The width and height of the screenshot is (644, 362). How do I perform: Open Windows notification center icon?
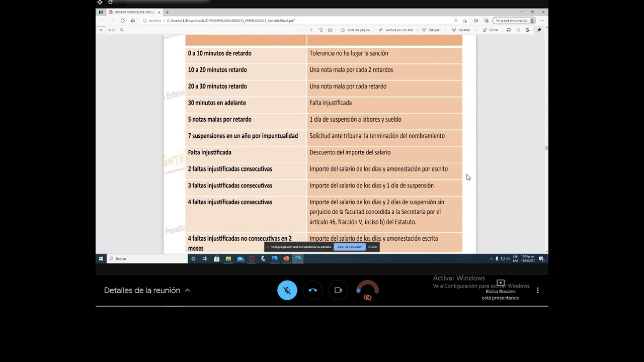[x=541, y=258]
